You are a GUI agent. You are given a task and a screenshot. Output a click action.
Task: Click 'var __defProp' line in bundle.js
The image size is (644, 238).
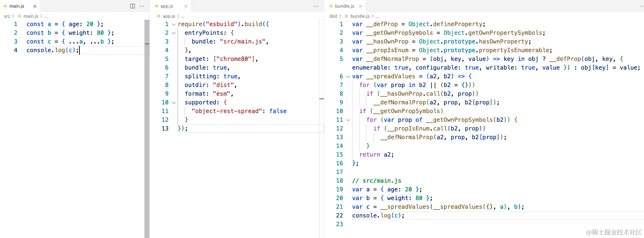[419, 24]
